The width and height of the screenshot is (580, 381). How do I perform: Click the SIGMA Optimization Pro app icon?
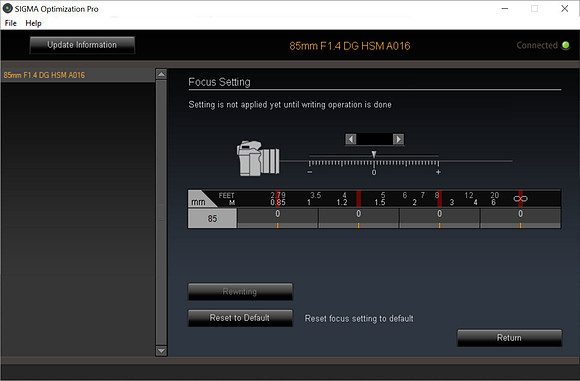(x=7, y=8)
